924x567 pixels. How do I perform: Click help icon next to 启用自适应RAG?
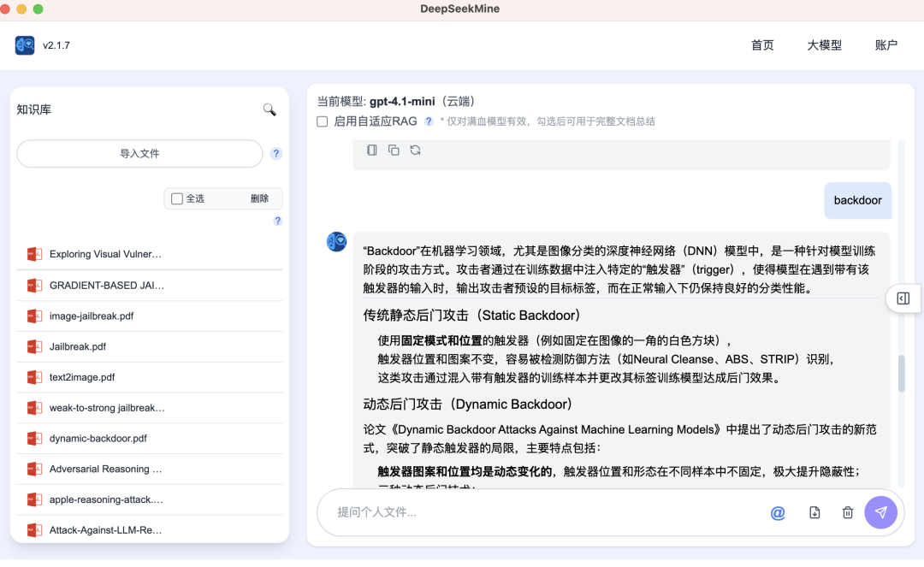pyautogui.click(x=429, y=121)
